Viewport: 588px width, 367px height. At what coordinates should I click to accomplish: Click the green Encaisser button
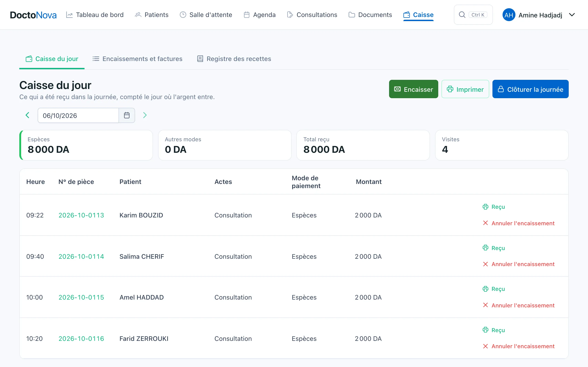[x=413, y=89]
